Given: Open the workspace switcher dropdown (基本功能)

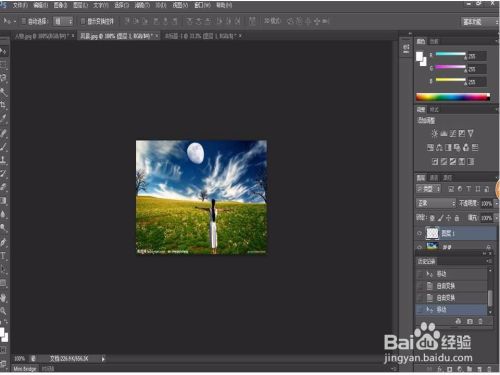Looking at the screenshot, I should click(x=479, y=22).
